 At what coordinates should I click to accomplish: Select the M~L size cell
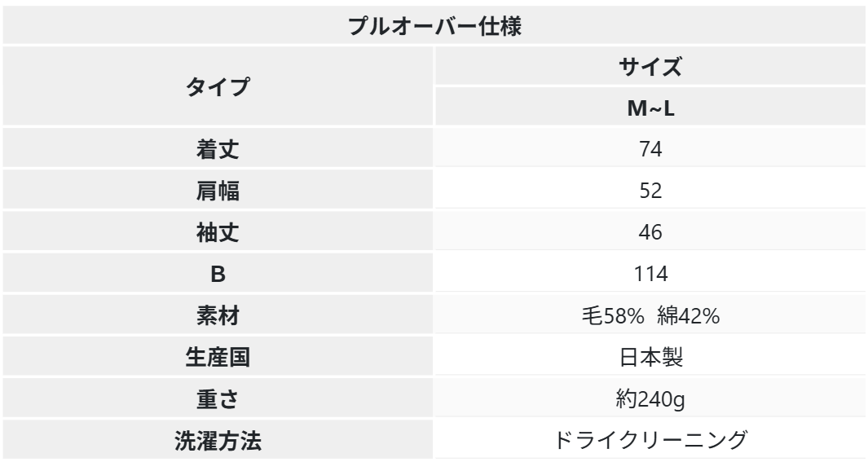click(x=650, y=108)
